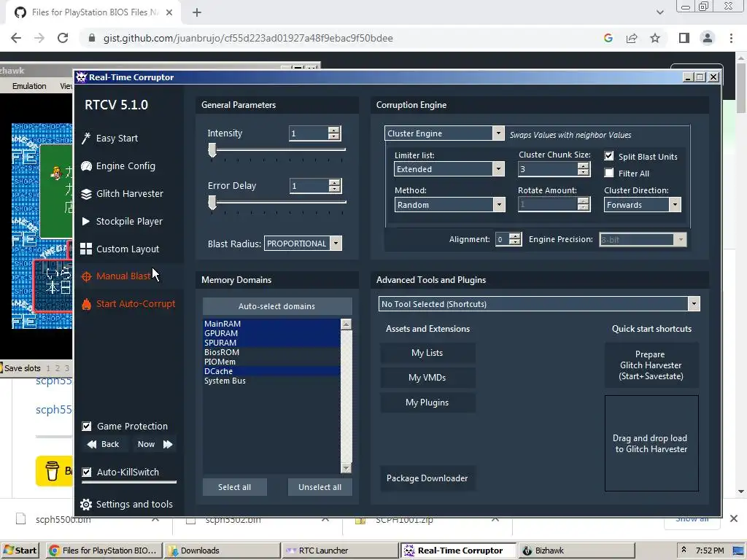The height and width of the screenshot is (560, 747).
Task: Open Bizhawk Emulation menu
Action: [29, 86]
